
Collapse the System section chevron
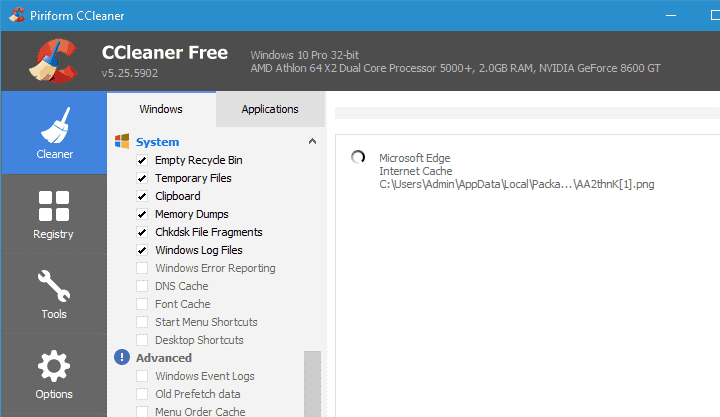(312, 142)
